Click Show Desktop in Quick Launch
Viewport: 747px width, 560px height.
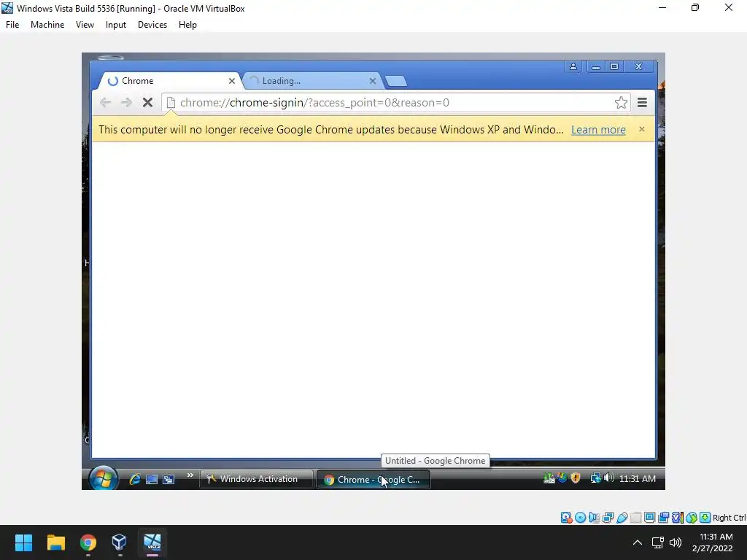pyautogui.click(x=152, y=479)
